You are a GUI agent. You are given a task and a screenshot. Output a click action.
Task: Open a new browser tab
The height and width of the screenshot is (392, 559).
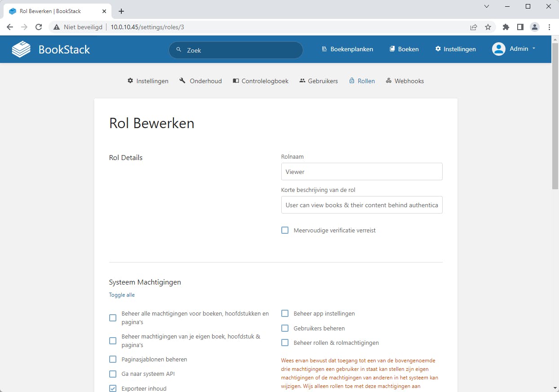tap(121, 11)
